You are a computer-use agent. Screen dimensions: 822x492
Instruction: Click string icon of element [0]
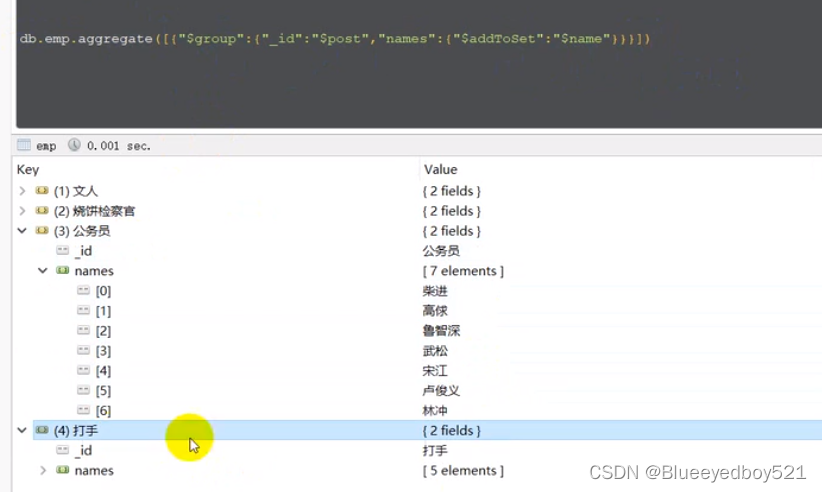point(84,290)
